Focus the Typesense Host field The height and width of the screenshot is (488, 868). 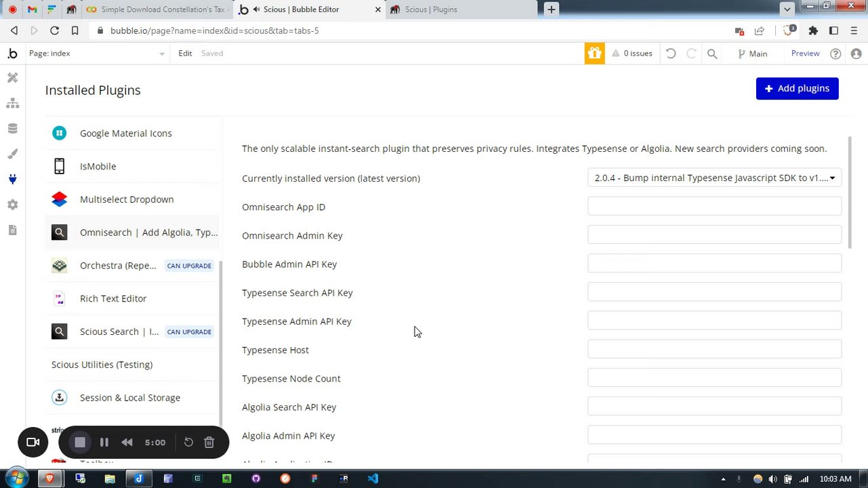pyautogui.click(x=714, y=350)
